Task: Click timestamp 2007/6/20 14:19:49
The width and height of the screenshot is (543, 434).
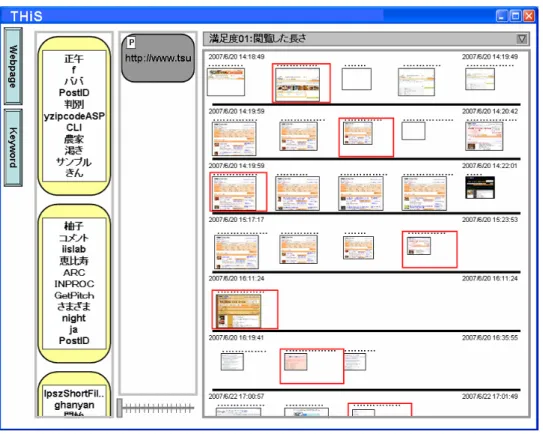Action: [490, 57]
